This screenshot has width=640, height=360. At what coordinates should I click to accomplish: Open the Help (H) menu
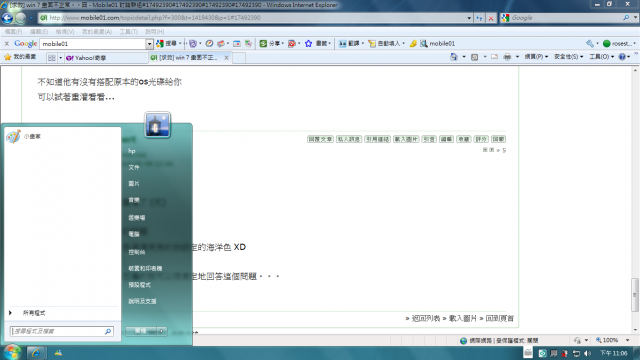(x=155, y=31)
